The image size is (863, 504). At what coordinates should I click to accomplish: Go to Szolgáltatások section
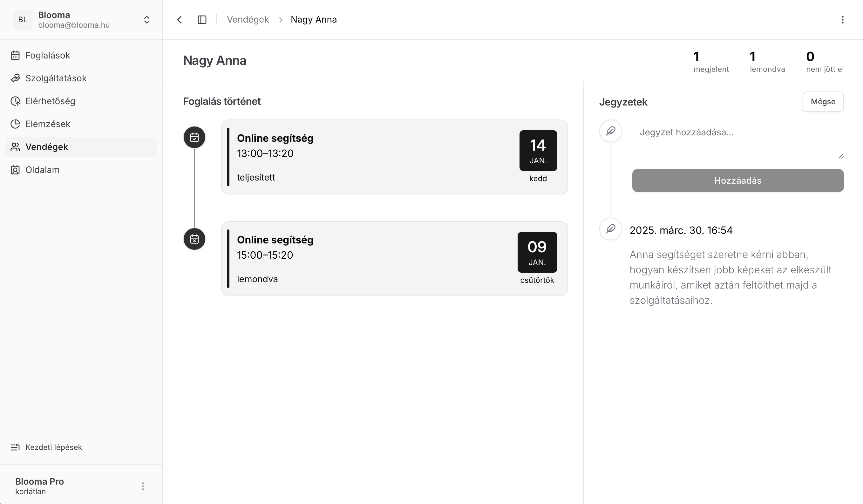[x=56, y=78]
